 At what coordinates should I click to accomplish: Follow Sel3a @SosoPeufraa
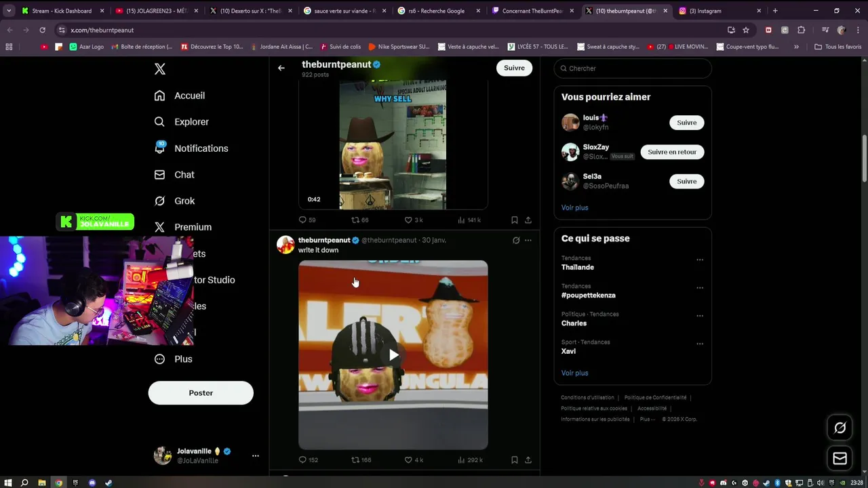coord(686,181)
